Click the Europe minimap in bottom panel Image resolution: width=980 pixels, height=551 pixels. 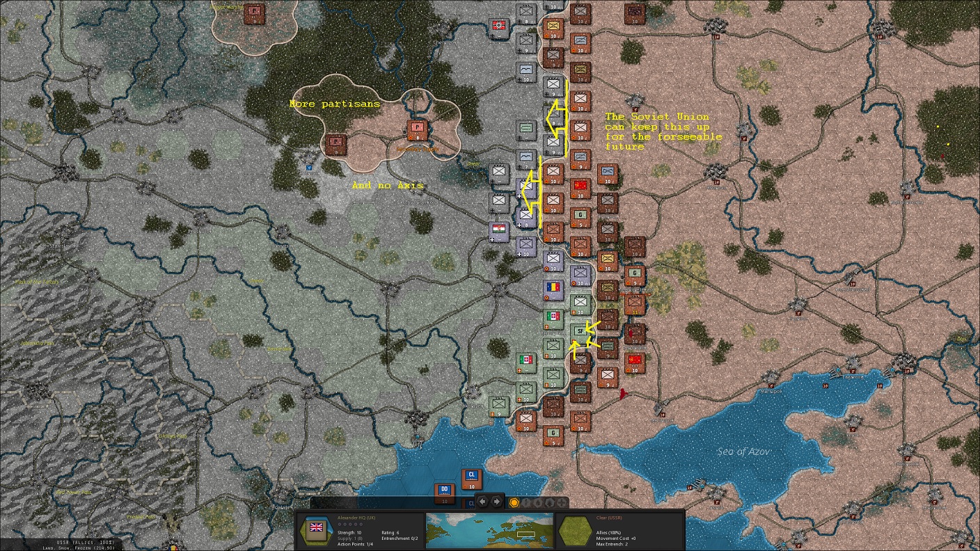click(x=489, y=531)
